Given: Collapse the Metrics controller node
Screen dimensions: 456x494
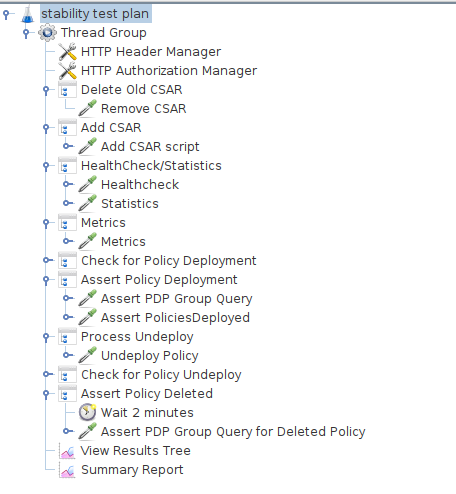Looking at the screenshot, I should pos(46,223).
